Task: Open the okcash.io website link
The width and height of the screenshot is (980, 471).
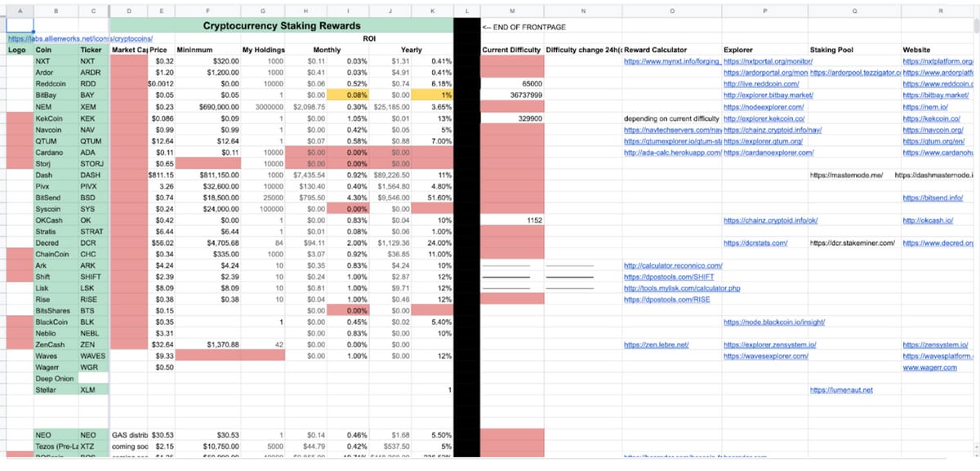Action: pyautogui.click(x=929, y=220)
